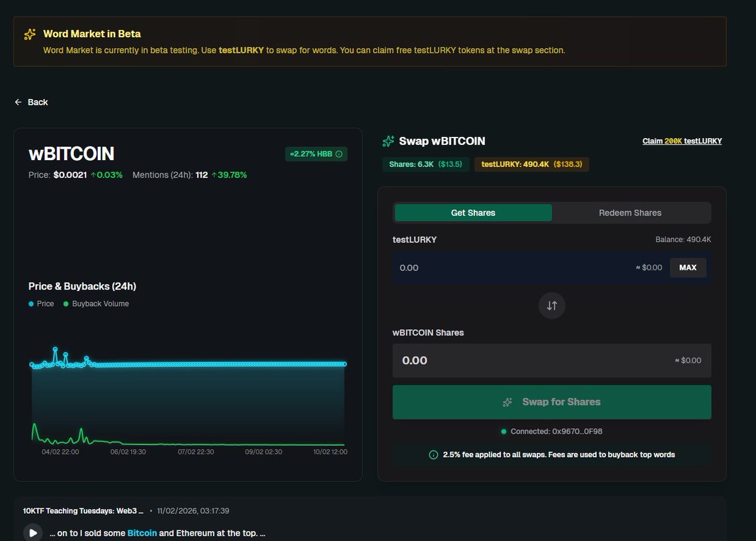The image size is (756, 541).
Task: Click the 04/02 22:00 chart axis label
Action: pyautogui.click(x=60, y=452)
